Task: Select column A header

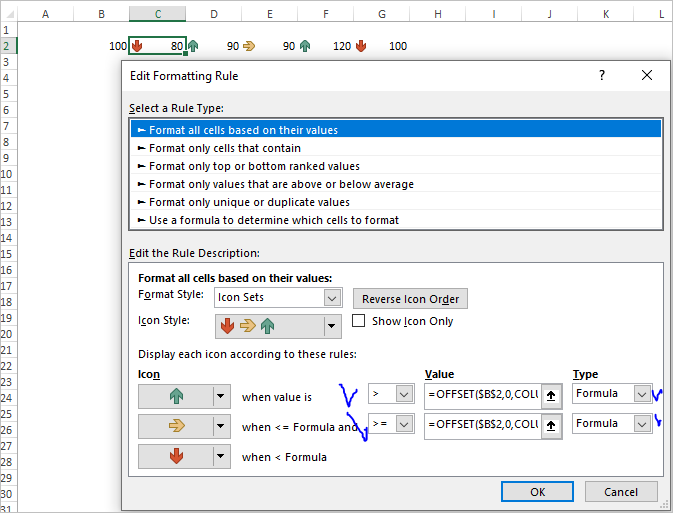Action: point(45,14)
